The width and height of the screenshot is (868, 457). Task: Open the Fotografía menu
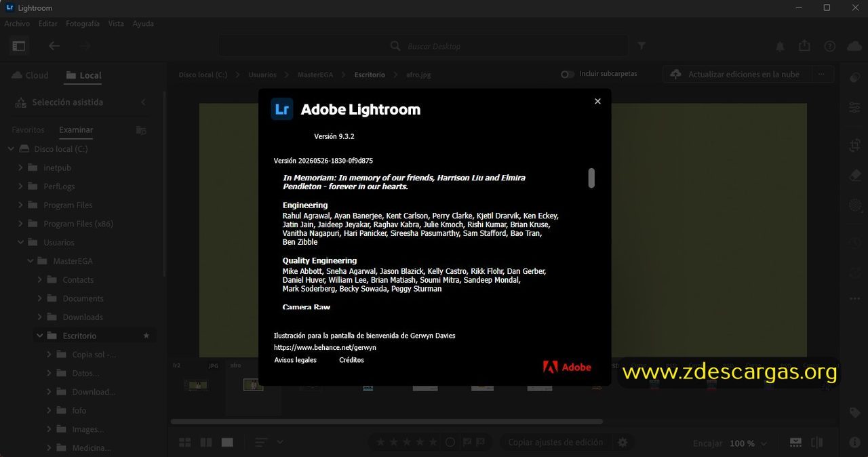click(x=83, y=24)
